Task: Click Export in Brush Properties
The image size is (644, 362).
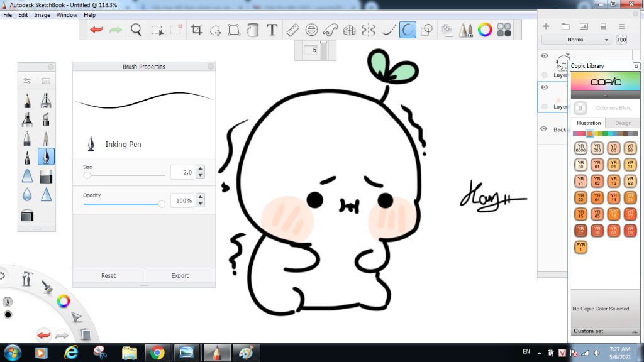Action: click(180, 275)
